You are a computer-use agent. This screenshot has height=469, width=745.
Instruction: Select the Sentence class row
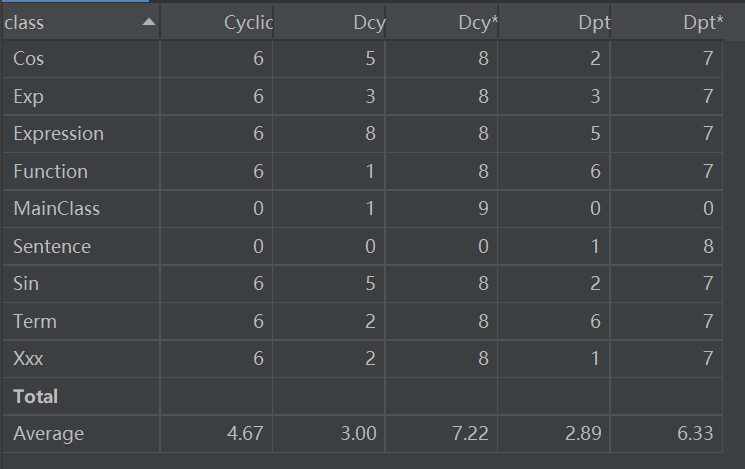[x=52, y=247]
